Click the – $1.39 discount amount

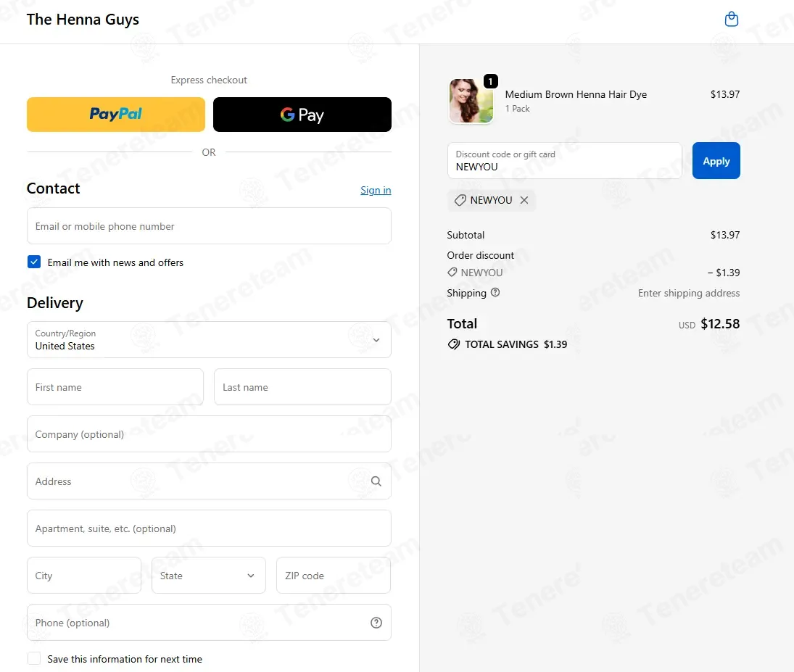click(724, 273)
